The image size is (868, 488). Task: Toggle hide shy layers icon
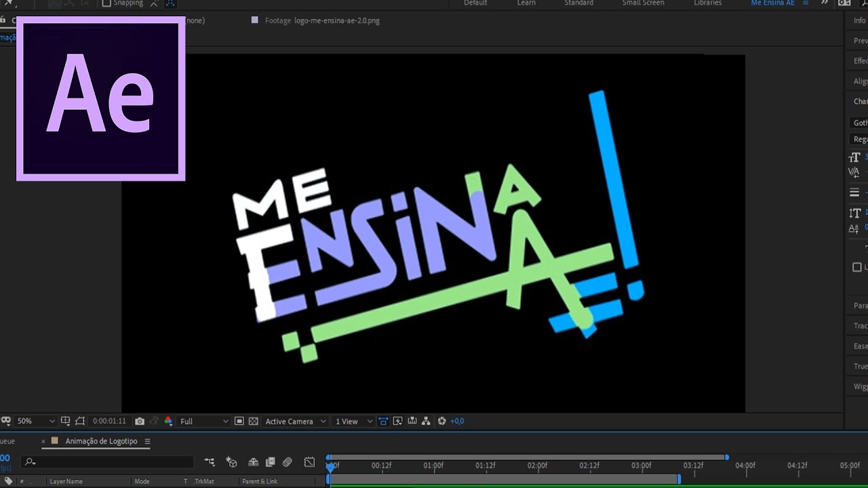tap(254, 462)
